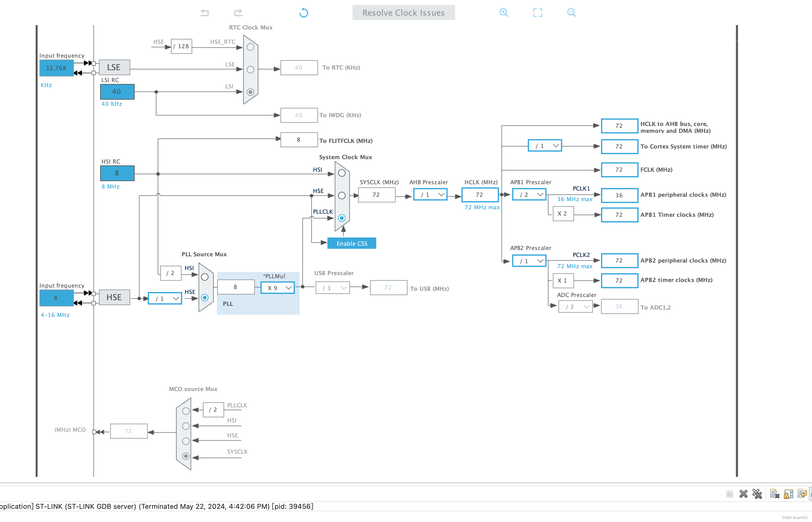The height and width of the screenshot is (522, 812).
Task: Select LSI in RTC Clock Mux
Action: (250, 92)
